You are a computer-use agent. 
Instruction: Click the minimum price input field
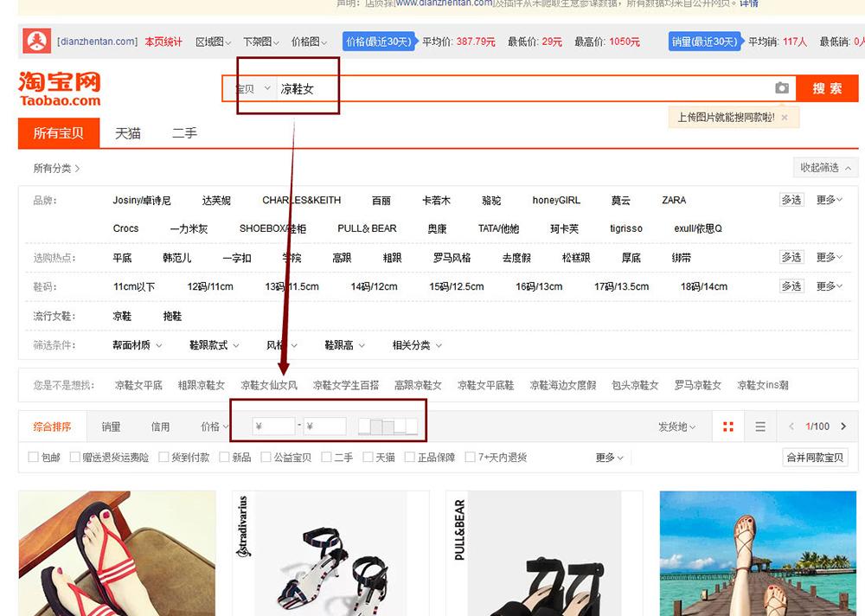coord(274,426)
